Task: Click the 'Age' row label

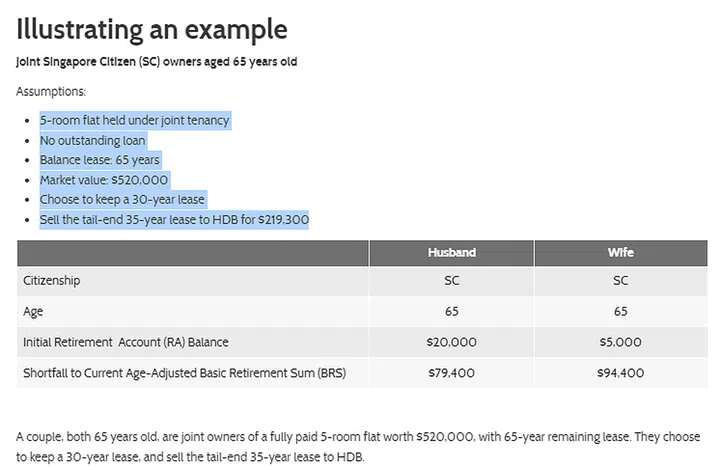Action: tap(33, 311)
